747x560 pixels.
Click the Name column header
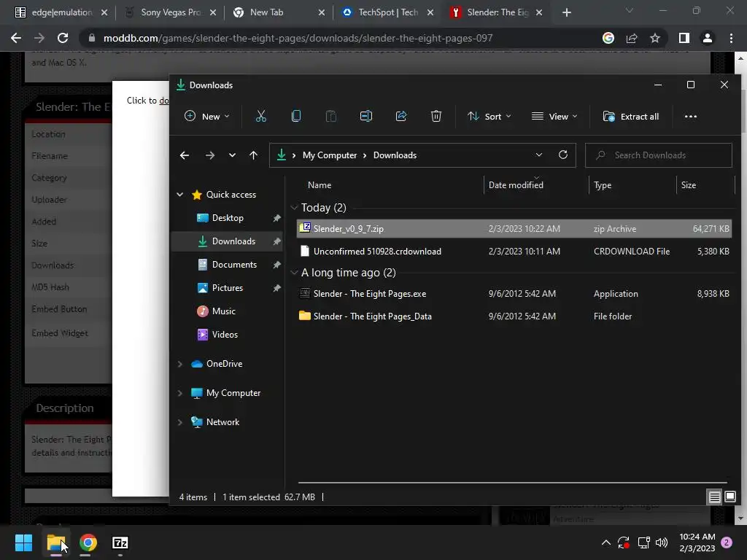point(320,184)
